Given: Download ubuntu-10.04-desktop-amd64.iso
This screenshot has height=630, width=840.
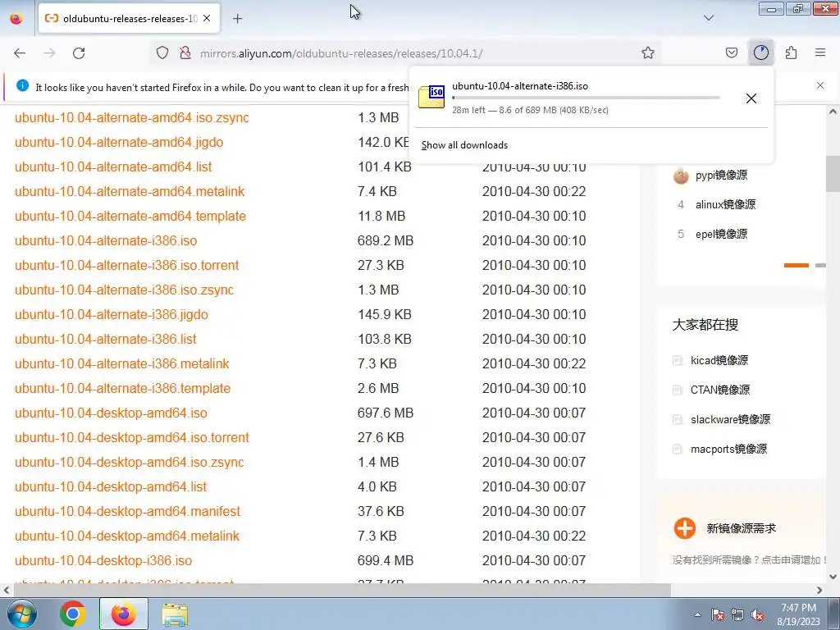Looking at the screenshot, I should 111,413.
